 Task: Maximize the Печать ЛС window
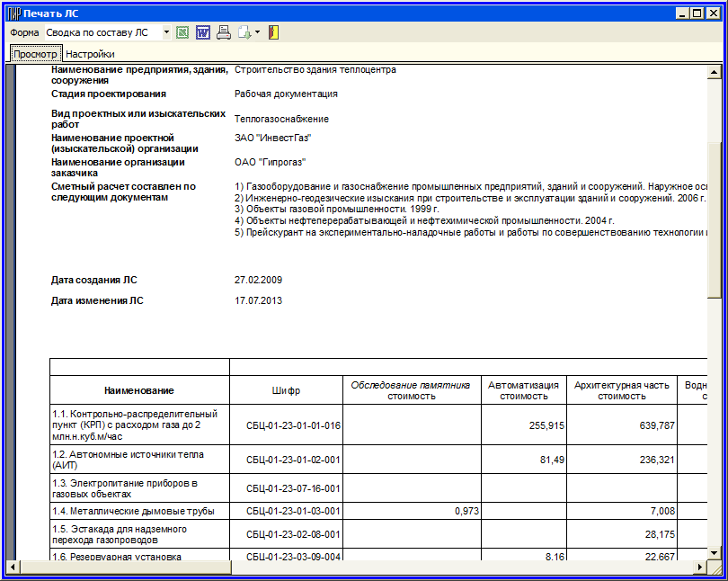tap(697, 13)
